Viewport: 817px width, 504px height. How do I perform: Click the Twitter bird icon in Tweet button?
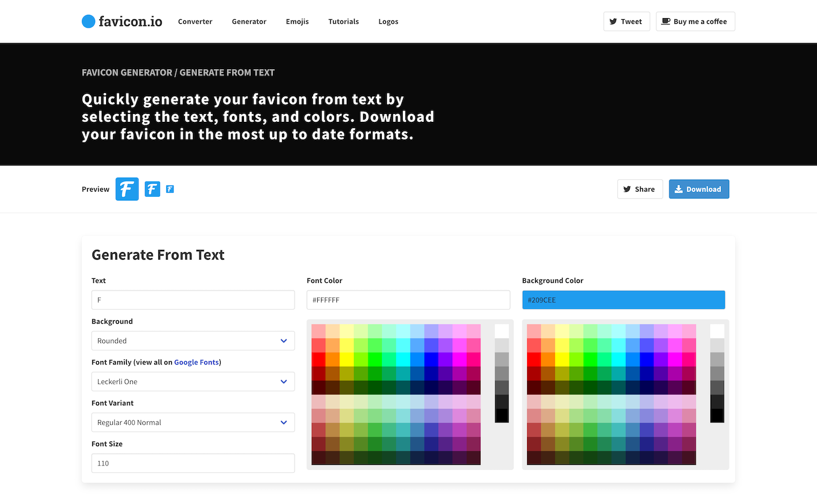tap(613, 22)
